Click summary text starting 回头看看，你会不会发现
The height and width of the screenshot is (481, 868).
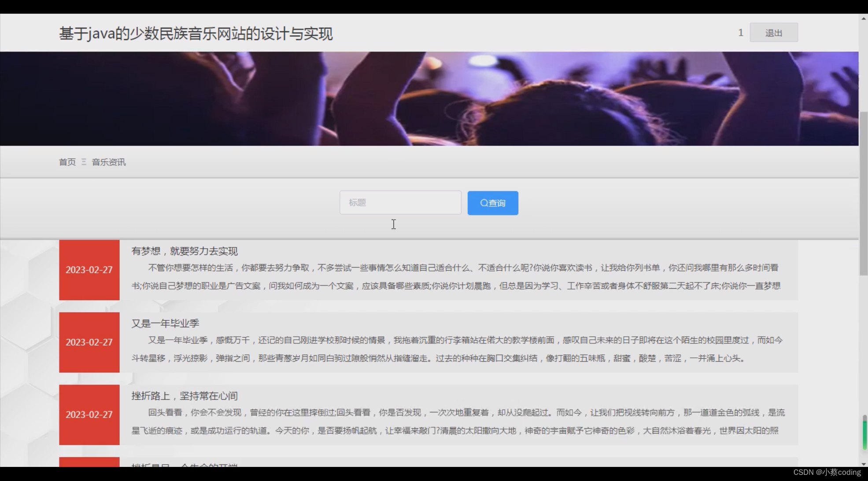(x=458, y=422)
